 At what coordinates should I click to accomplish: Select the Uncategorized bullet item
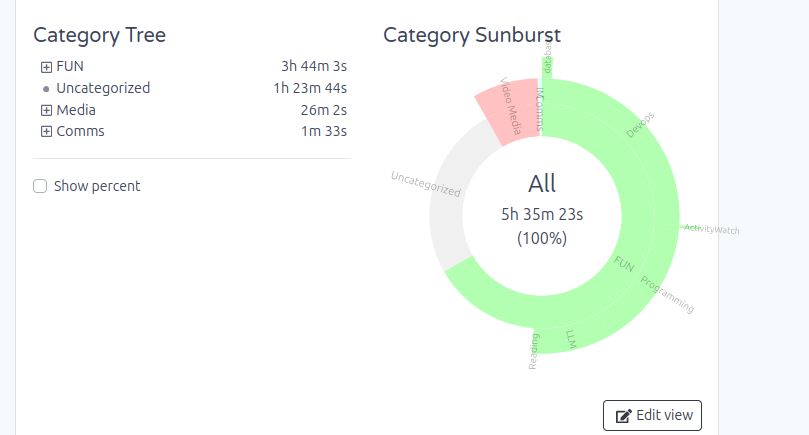point(46,89)
